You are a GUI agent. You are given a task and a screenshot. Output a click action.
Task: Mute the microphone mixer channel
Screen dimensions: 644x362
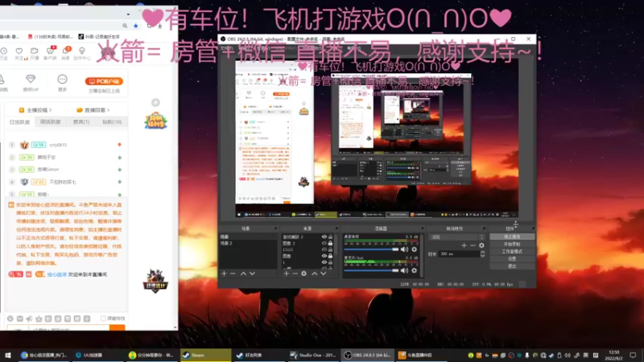tap(405, 270)
